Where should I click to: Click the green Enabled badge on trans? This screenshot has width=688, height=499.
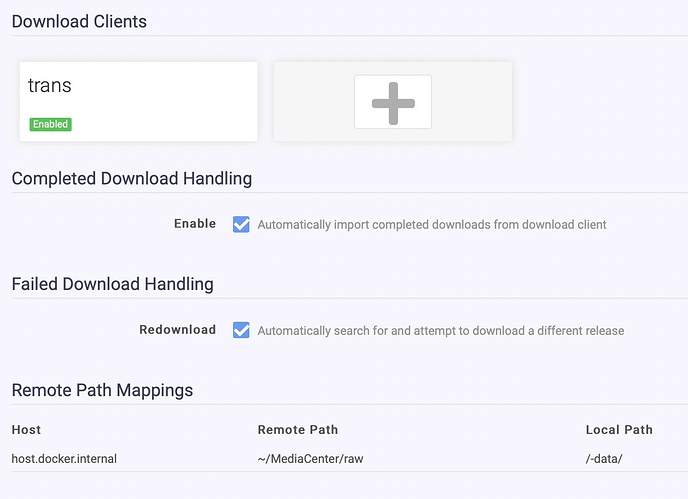(50, 125)
